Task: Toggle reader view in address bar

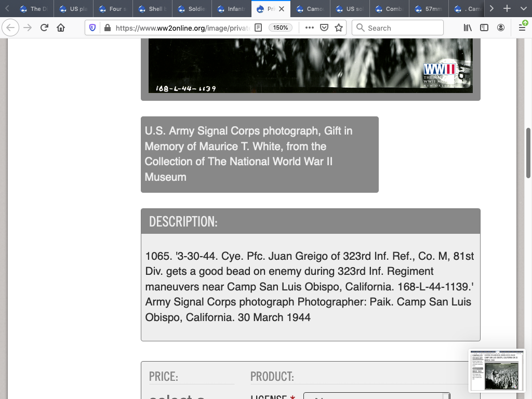Action: click(258, 28)
